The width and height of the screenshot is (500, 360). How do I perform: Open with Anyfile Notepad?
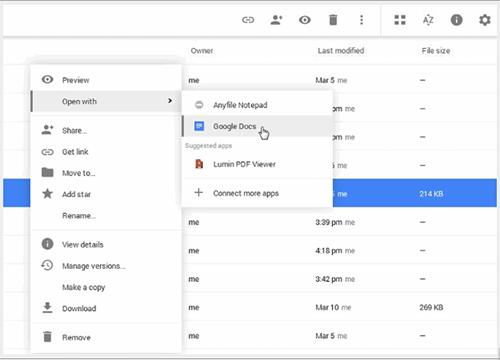click(x=257, y=105)
